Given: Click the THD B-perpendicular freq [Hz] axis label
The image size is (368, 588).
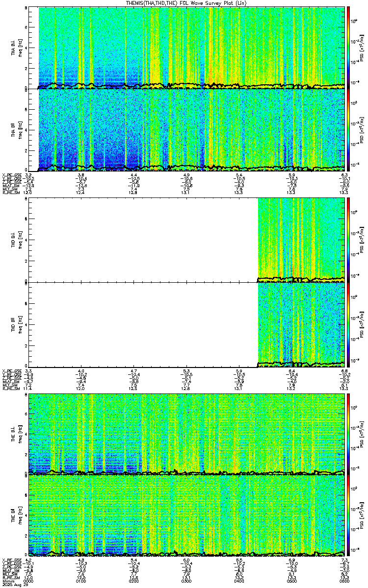Looking at the screenshot, I should (x=20, y=240).
